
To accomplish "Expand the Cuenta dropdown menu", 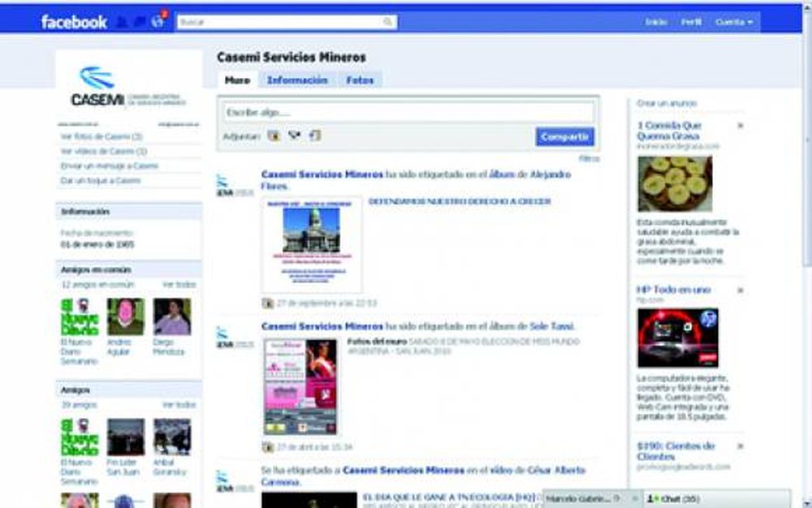I will coord(733,22).
